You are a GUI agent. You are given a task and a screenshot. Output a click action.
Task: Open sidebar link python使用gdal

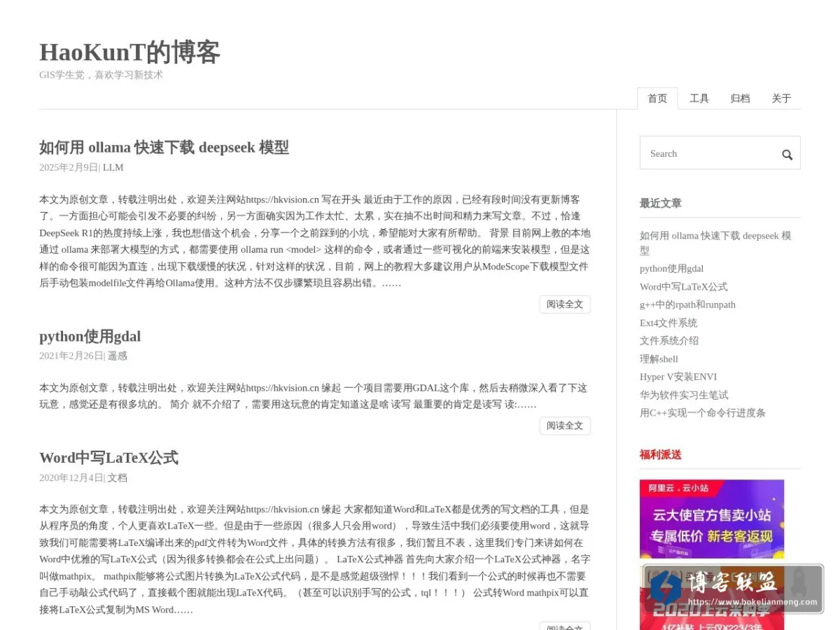pyautogui.click(x=671, y=268)
